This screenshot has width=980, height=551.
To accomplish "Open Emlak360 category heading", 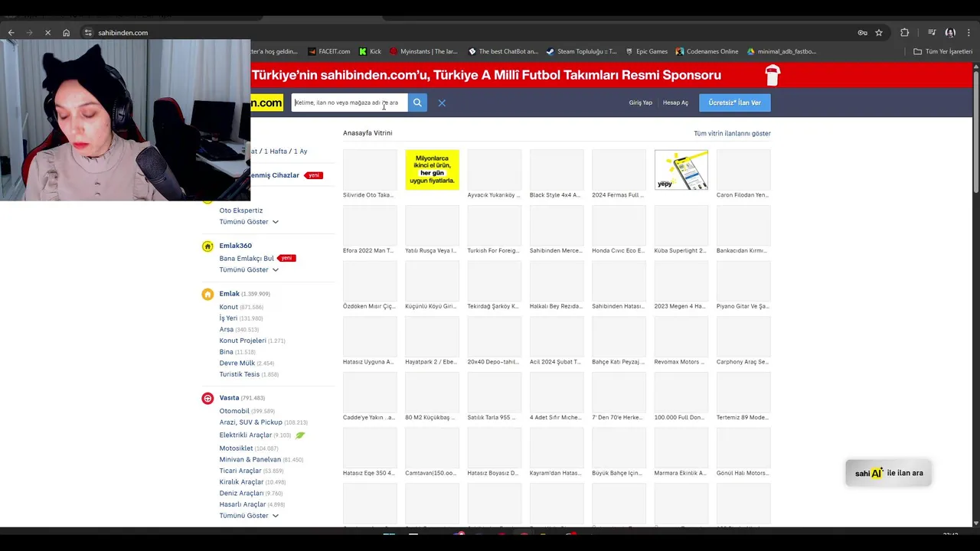I will (x=235, y=246).
